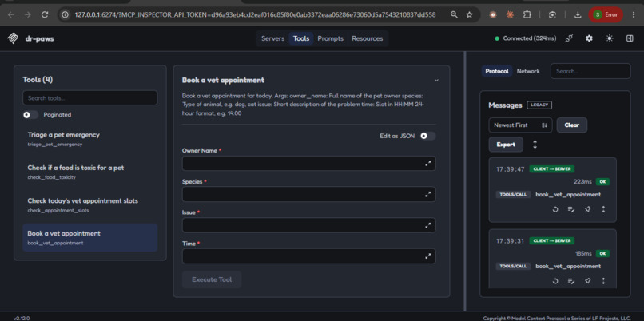Image resolution: width=644 pixels, height=321 pixels.
Task: Click the messages Search field
Action: 590,71
